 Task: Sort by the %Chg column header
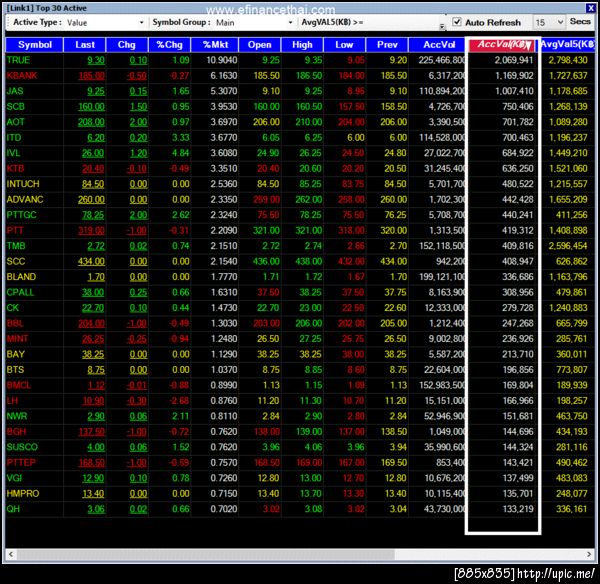pos(170,45)
